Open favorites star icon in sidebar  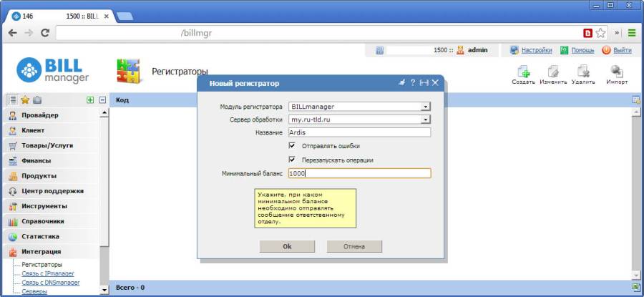click(x=25, y=99)
